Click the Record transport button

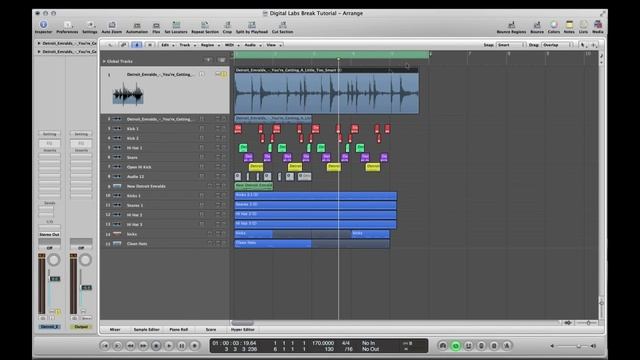click(195, 346)
